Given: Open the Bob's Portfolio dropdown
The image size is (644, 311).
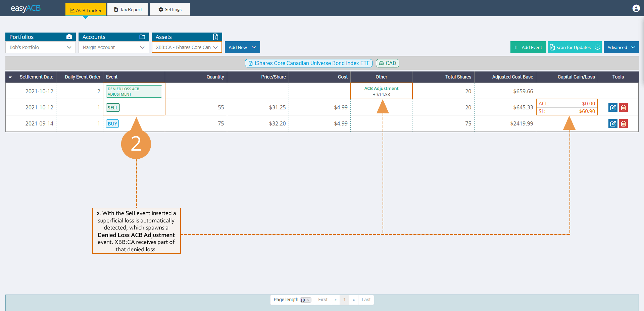Looking at the screenshot, I should (x=40, y=47).
